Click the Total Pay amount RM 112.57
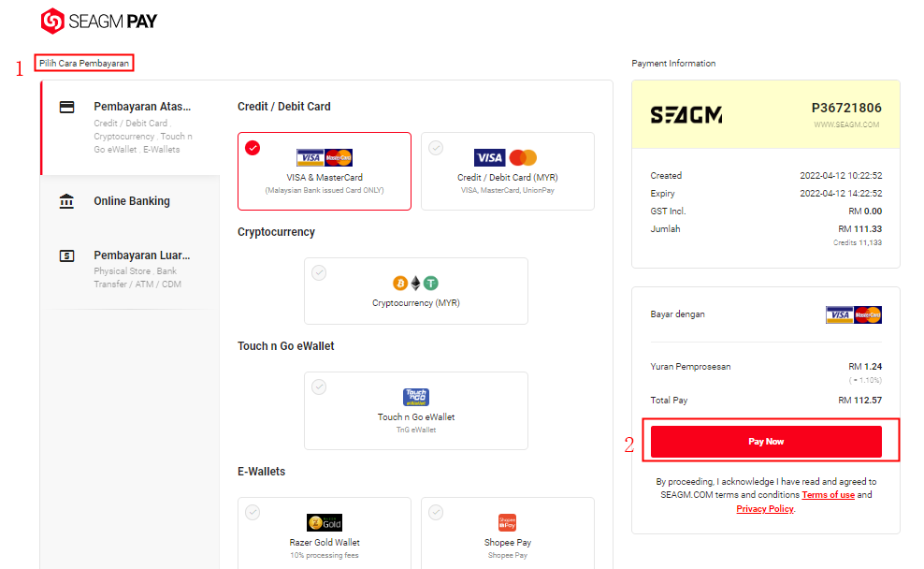 point(859,401)
